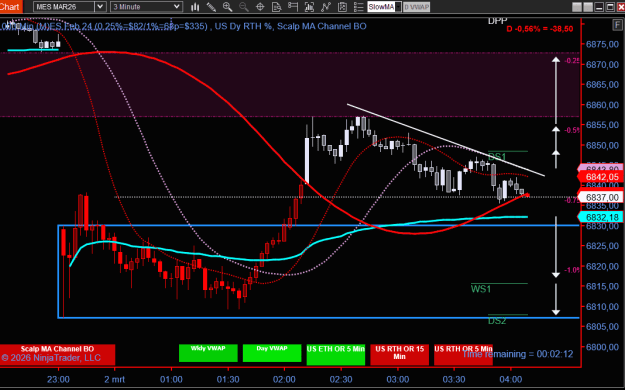Open the drawing tools pencil icon

pos(211,7)
